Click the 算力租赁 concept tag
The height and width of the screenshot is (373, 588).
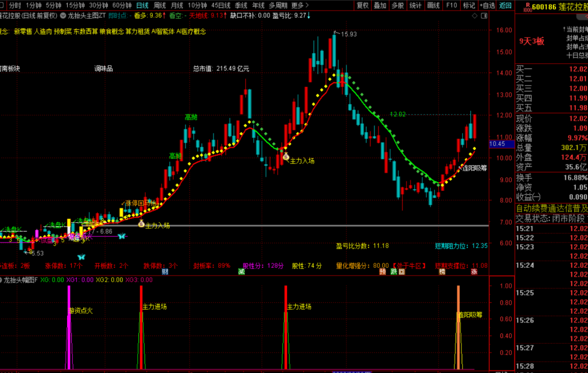(x=137, y=32)
